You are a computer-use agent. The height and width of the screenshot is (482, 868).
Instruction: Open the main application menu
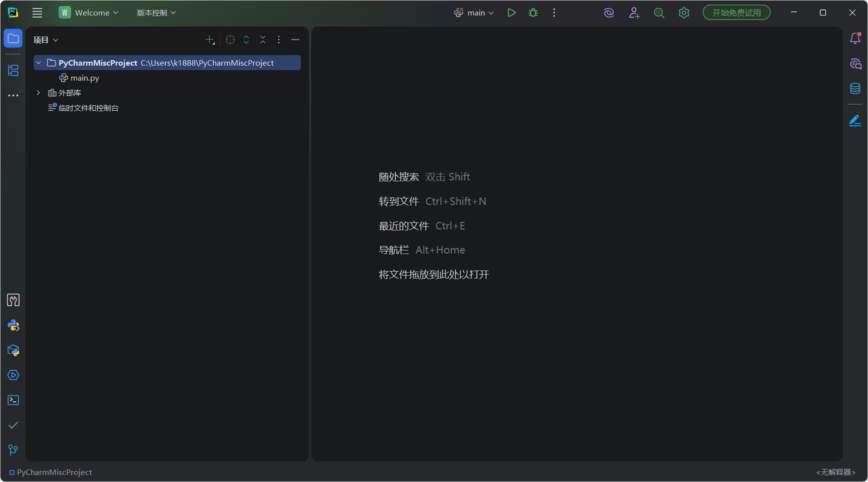tap(37, 13)
